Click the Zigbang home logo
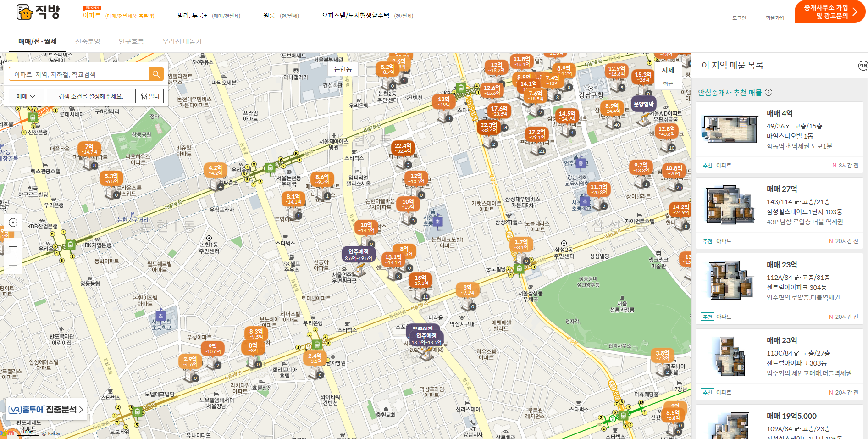 pyautogui.click(x=38, y=12)
